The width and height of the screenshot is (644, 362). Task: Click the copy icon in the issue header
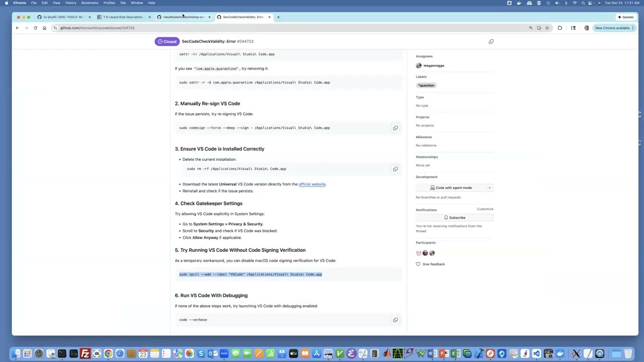point(491,41)
